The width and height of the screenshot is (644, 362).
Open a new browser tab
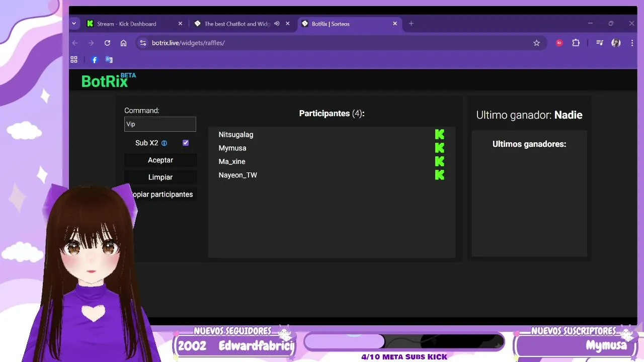point(411,24)
